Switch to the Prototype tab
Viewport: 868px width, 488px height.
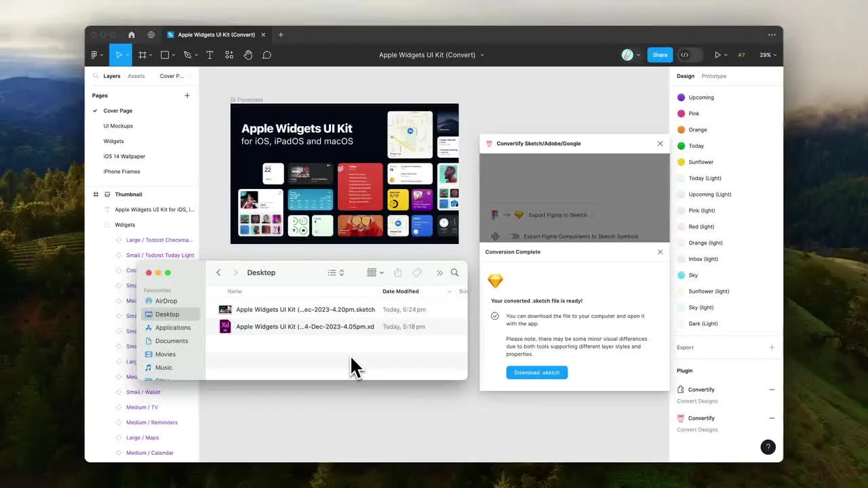(x=713, y=76)
